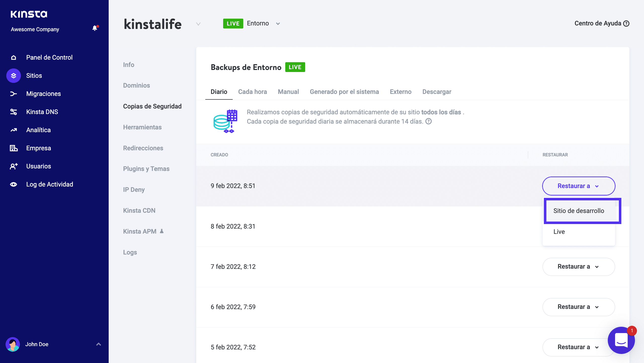Open the notifications bell
The image size is (644, 363).
95,28
